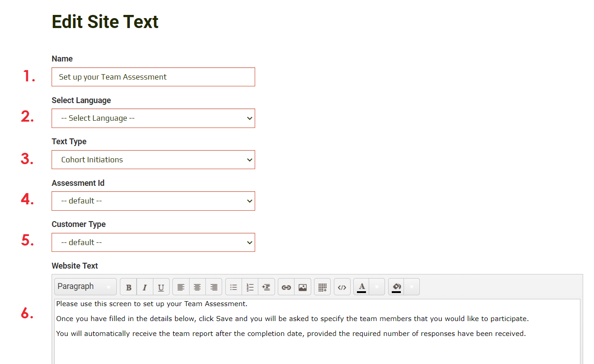Open the Assessment Id dropdown
The width and height of the screenshot is (594, 364).
pyautogui.click(x=153, y=201)
